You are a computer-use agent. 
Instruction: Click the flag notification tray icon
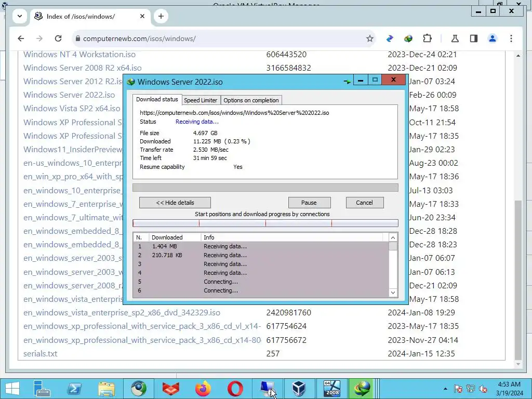click(458, 389)
